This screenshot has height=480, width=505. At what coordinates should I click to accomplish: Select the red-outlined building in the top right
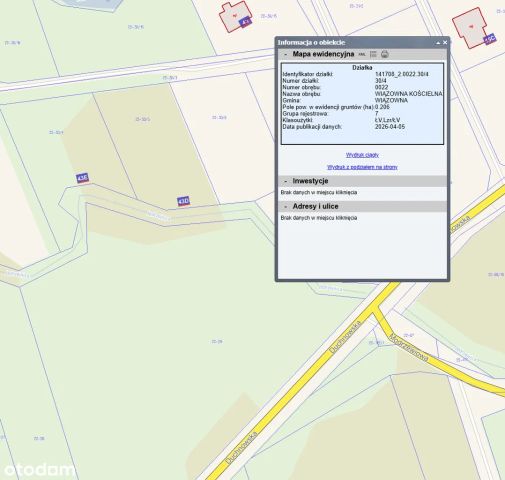click(x=470, y=27)
